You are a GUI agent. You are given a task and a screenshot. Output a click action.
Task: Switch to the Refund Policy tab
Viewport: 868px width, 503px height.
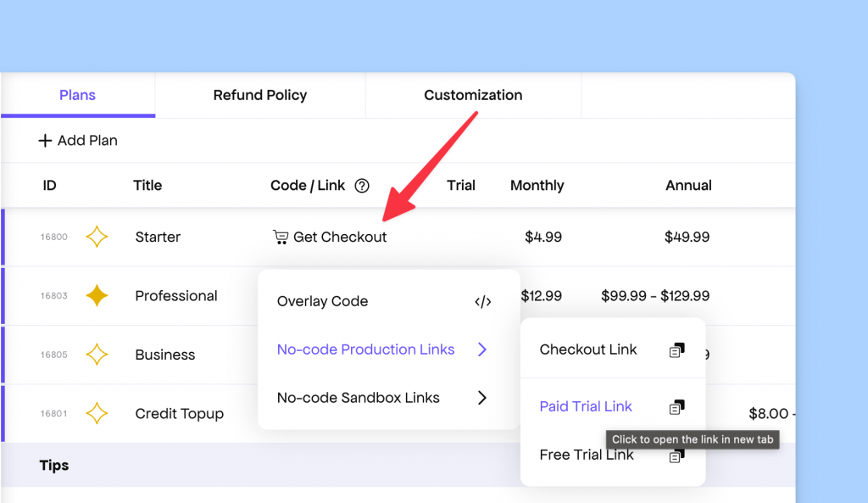click(x=259, y=95)
